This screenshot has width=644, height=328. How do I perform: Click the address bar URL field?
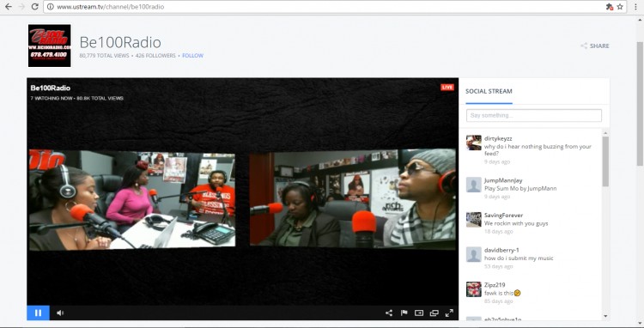point(325,7)
